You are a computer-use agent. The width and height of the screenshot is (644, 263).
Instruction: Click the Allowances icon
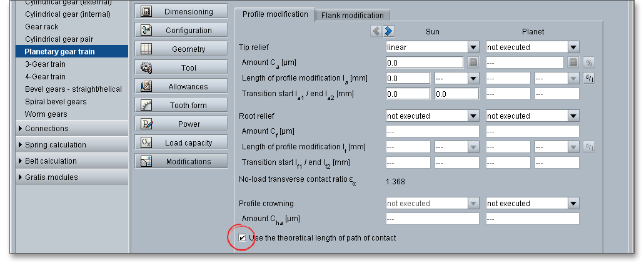tap(147, 87)
